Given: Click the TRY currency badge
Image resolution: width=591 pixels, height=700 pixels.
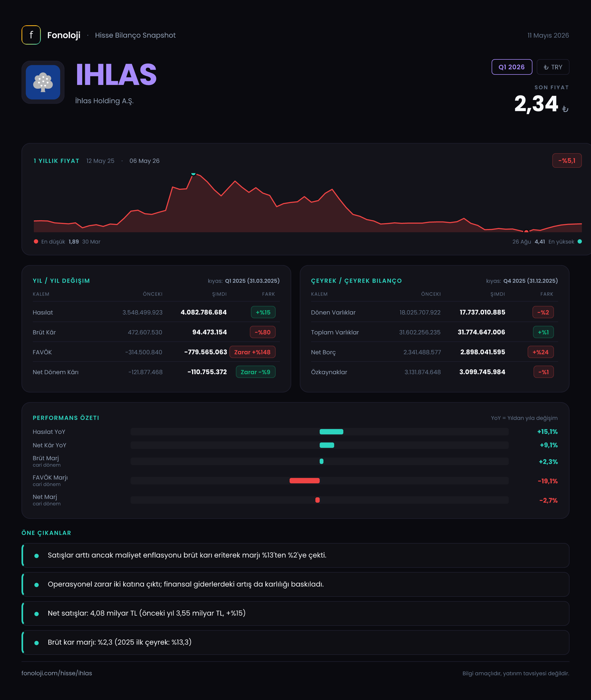Looking at the screenshot, I should pyautogui.click(x=553, y=67).
